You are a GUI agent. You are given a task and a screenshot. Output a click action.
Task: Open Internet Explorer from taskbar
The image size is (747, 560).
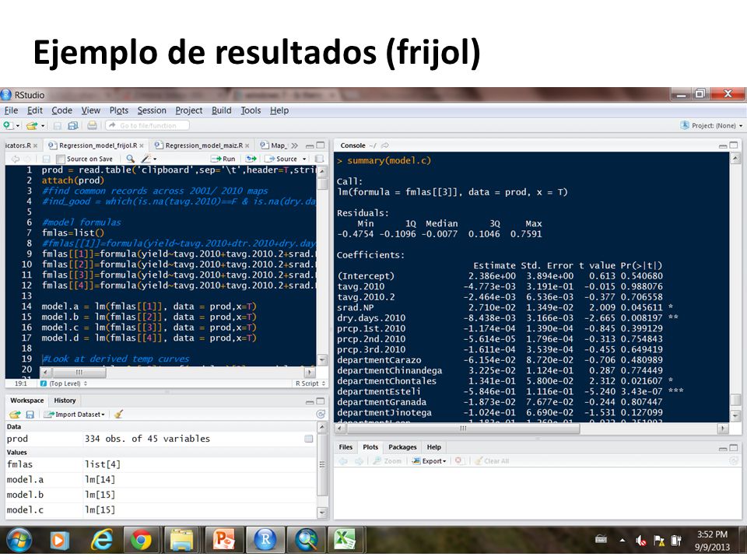pos(102,540)
